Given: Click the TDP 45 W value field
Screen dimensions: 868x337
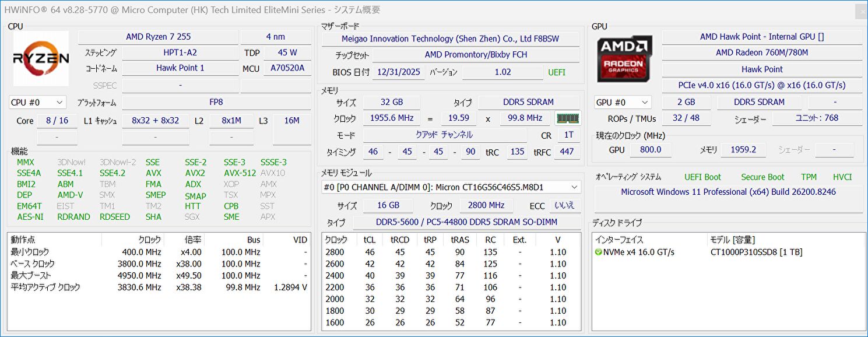Looking at the screenshot, I should pyautogui.click(x=287, y=52).
